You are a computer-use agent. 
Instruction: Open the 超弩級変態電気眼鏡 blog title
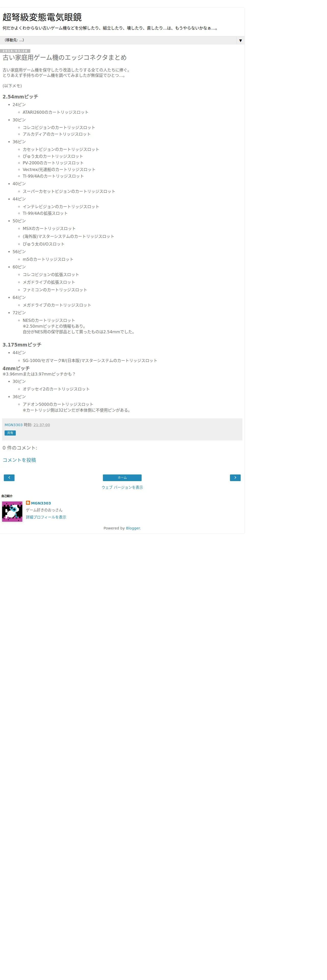pos(42,17)
